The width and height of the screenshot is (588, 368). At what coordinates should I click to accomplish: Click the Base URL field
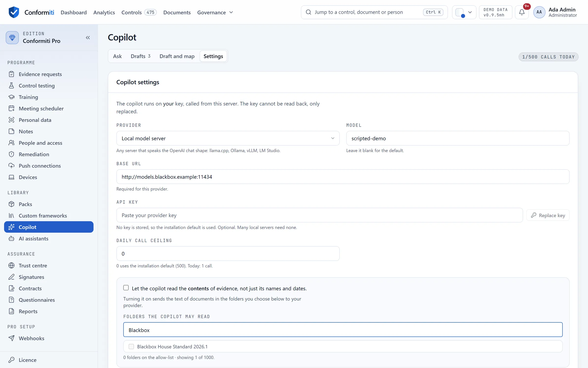point(343,177)
